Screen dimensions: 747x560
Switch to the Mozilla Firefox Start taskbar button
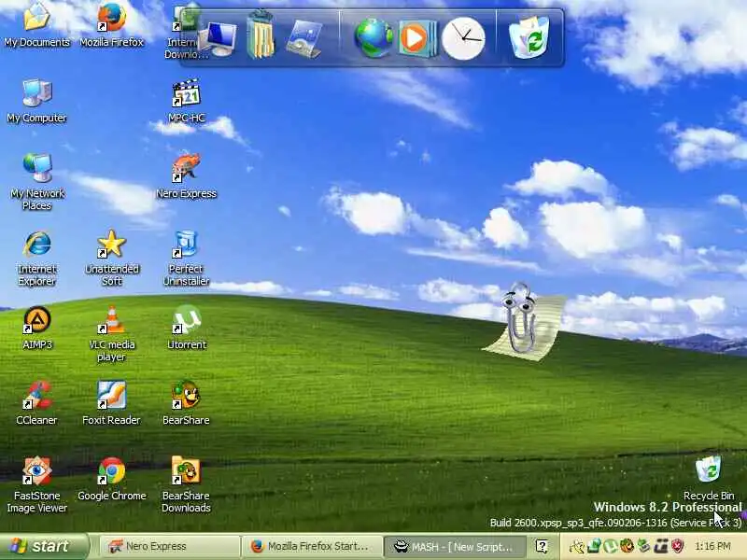(312, 546)
